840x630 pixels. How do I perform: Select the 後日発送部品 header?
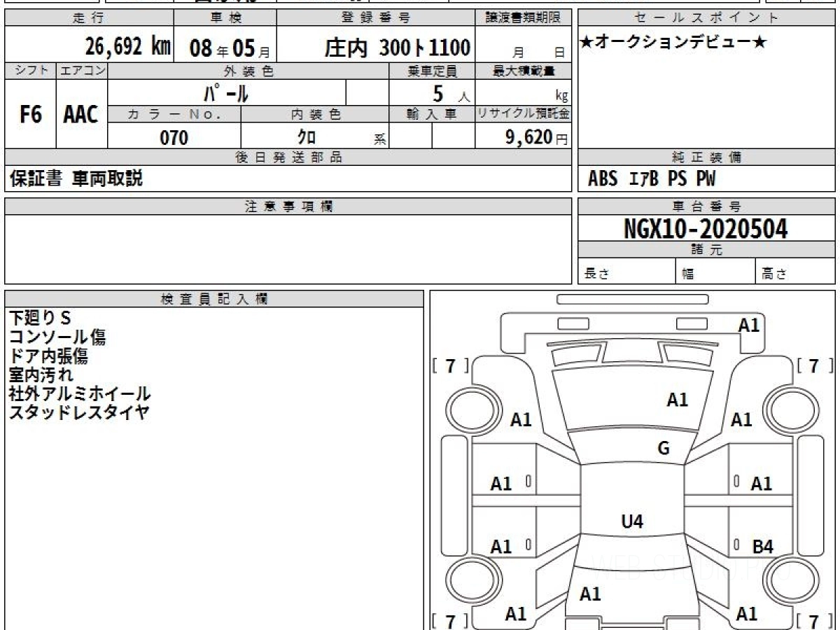(288, 157)
